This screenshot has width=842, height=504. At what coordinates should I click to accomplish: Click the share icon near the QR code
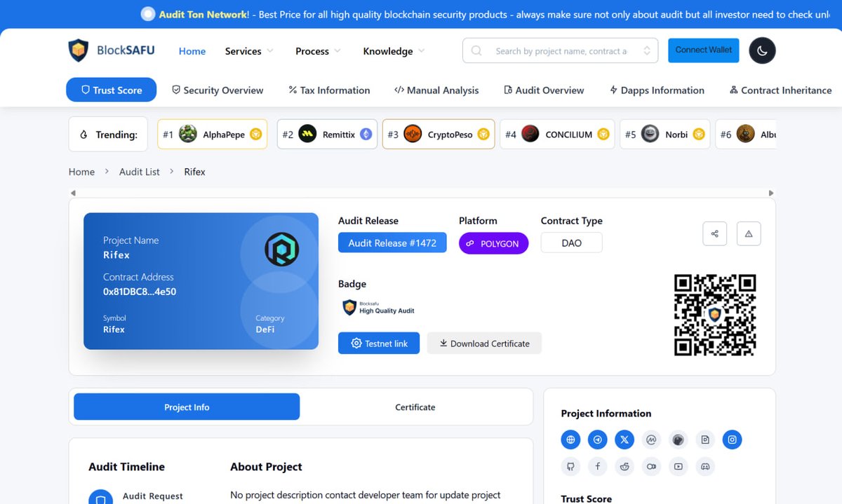pos(714,233)
